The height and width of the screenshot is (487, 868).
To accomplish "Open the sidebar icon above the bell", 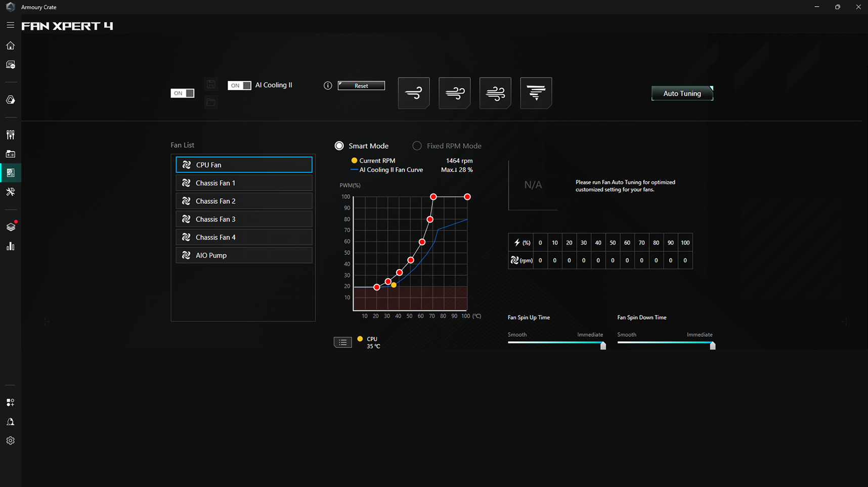I will [10, 403].
